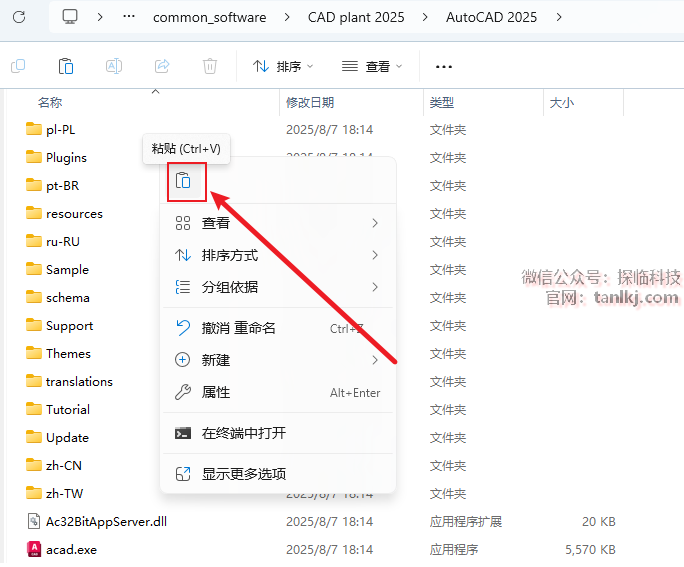Expand chevron after AutoCAD 2025 breadcrumb
Screen dimensions: 684x567
tap(559, 17)
